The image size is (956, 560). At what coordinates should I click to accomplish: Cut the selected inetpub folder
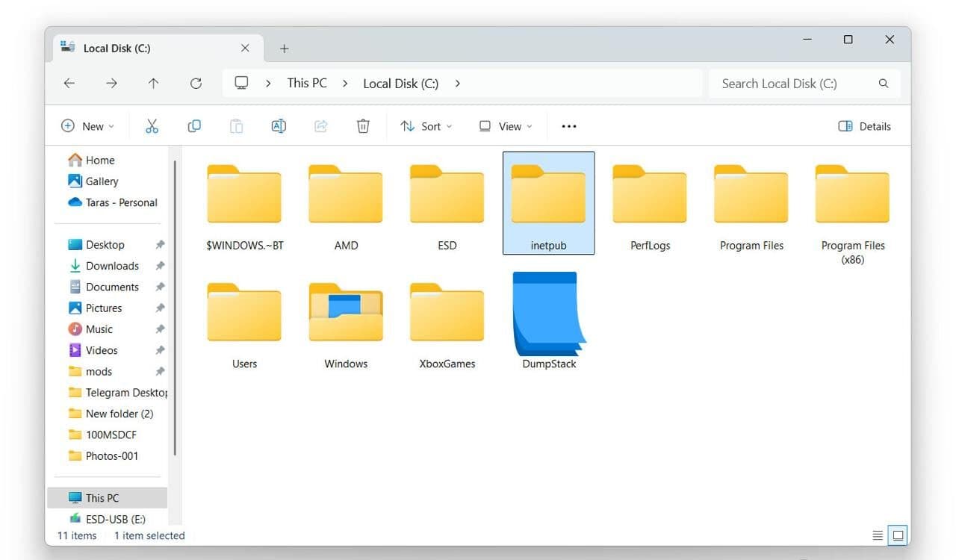(x=152, y=125)
